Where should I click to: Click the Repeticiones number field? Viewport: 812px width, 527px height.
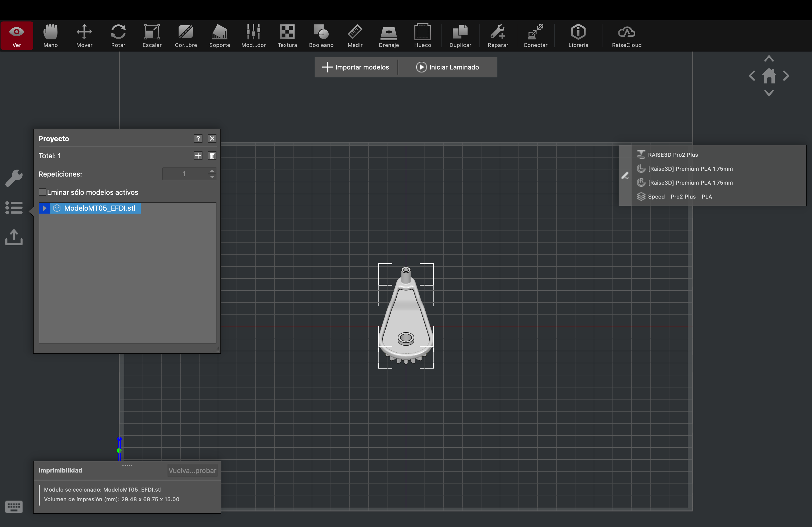click(184, 174)
